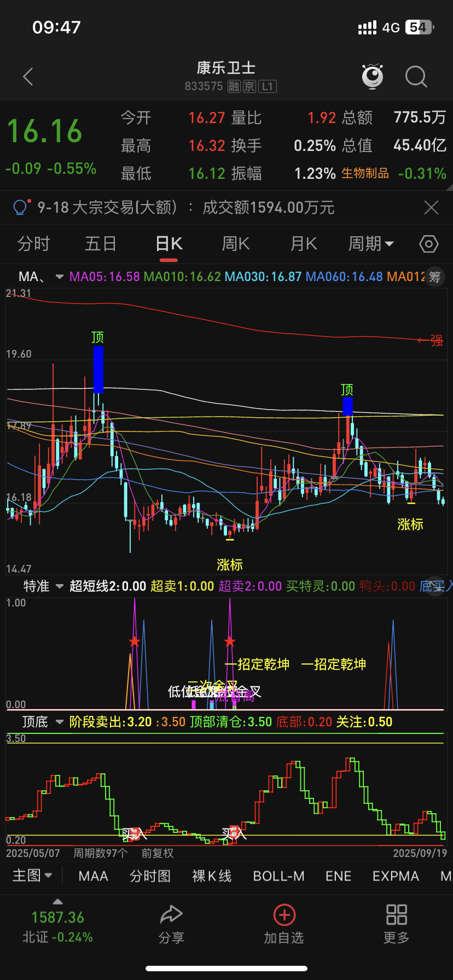Switch to 周K tab
Image resolution: width=453 pixels, height=980 pixels.
(x=236, y=244)
